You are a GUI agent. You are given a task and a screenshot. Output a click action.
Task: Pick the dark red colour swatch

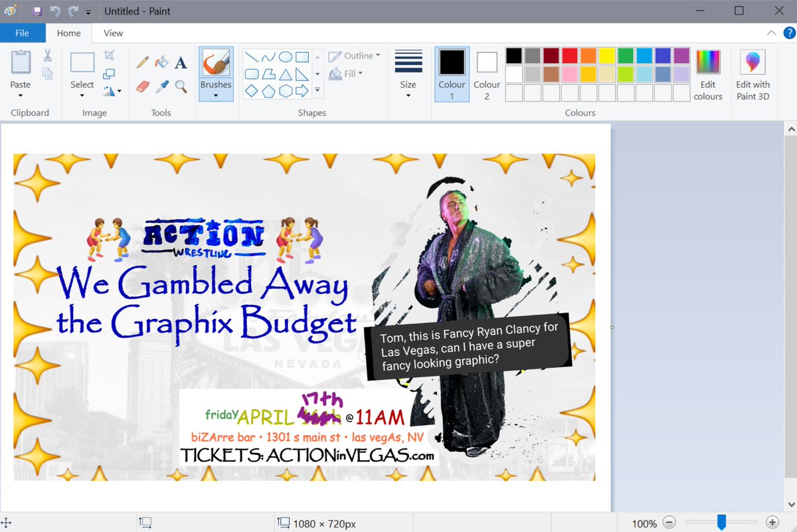pyautogui.click(x=551, y=56)
